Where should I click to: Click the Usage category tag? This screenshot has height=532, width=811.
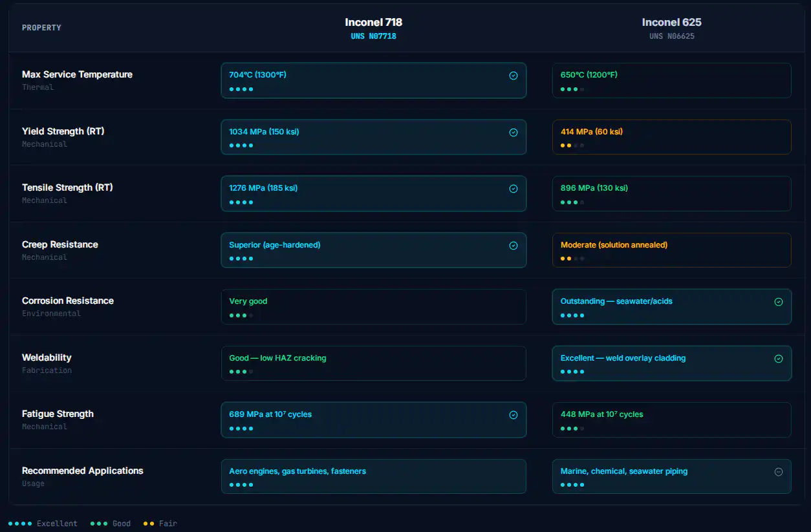tap(33, 484)
